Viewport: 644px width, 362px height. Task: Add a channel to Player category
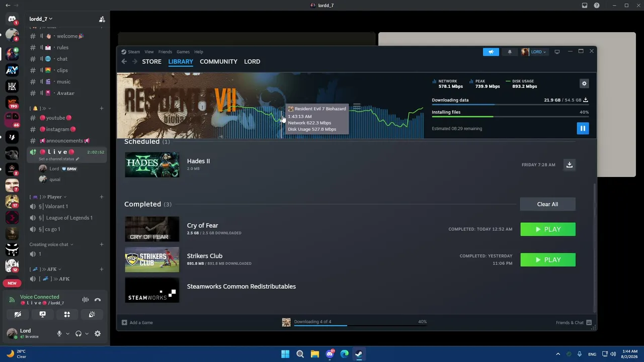(102, 197)
